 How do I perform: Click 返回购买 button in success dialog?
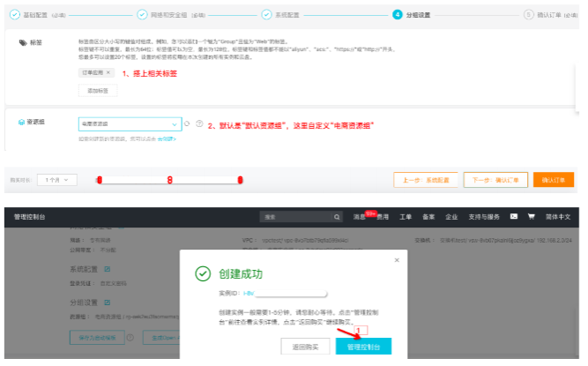(x=305, y=347)
